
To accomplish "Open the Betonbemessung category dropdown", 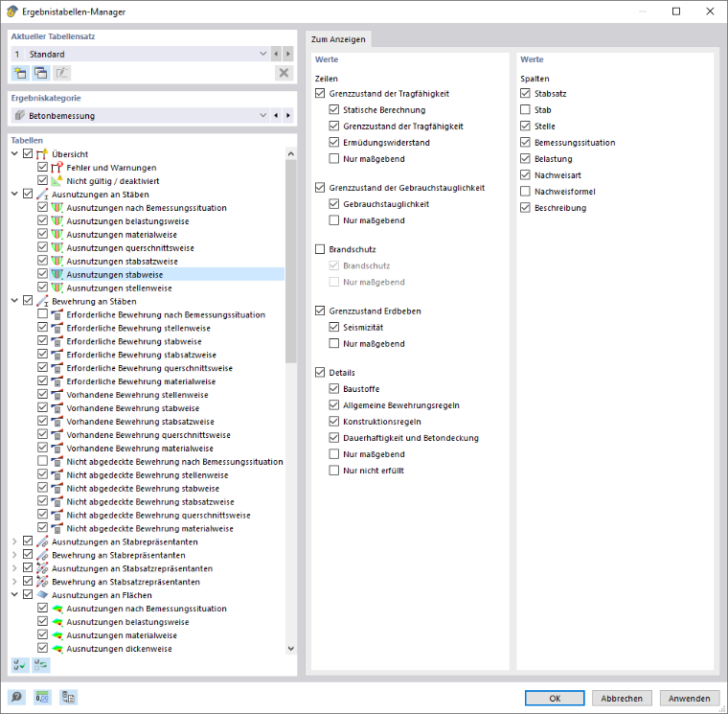I will [262, 115].
